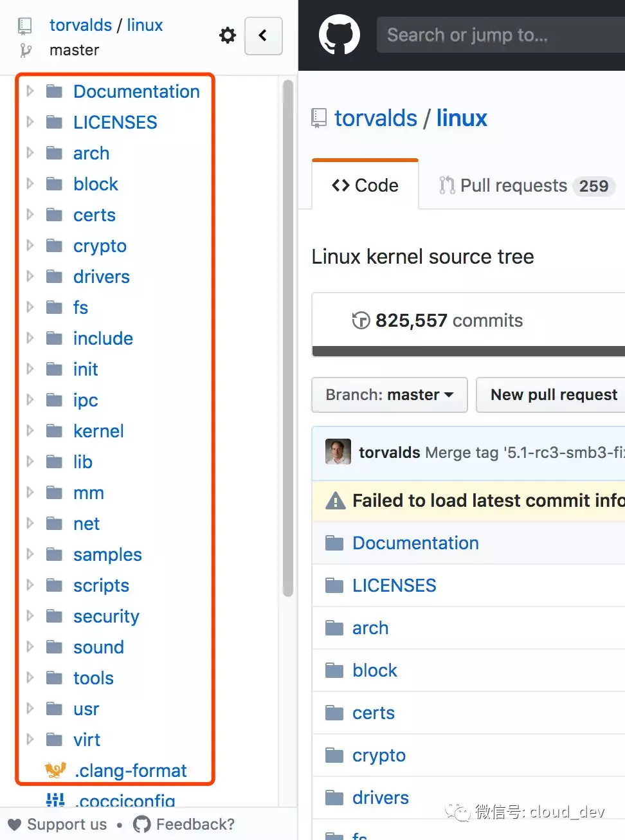Click the commits history clock icon
Screen dimensions: 625x840
click(x=361, y=320)
